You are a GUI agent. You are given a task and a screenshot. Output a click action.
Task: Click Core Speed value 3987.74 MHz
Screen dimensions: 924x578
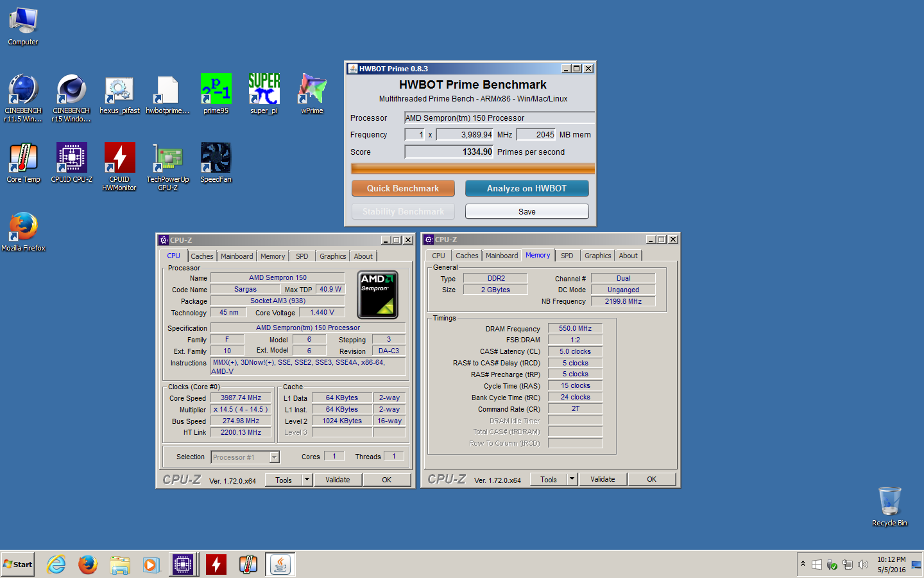(x=241, y=398)
